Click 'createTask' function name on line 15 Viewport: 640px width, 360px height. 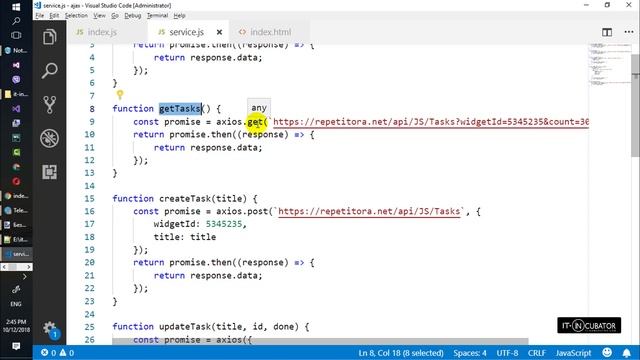(x=185, y=199)
